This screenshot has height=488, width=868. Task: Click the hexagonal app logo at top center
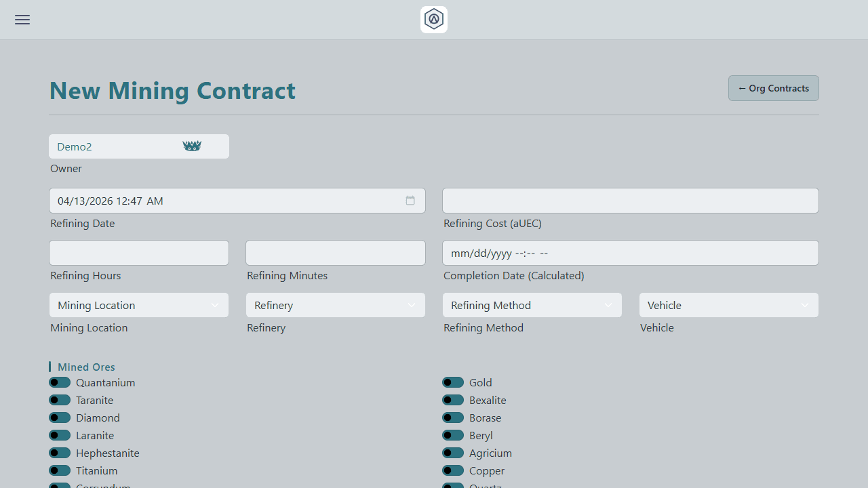(x=433, y=19)
